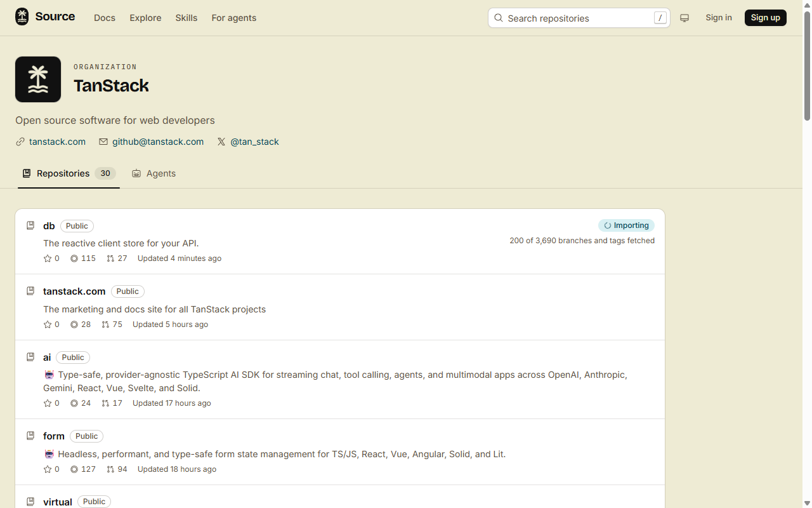Screen dimensions: 812x508
Task: Email github@tanstack.com link
Action: coord(158,142)
